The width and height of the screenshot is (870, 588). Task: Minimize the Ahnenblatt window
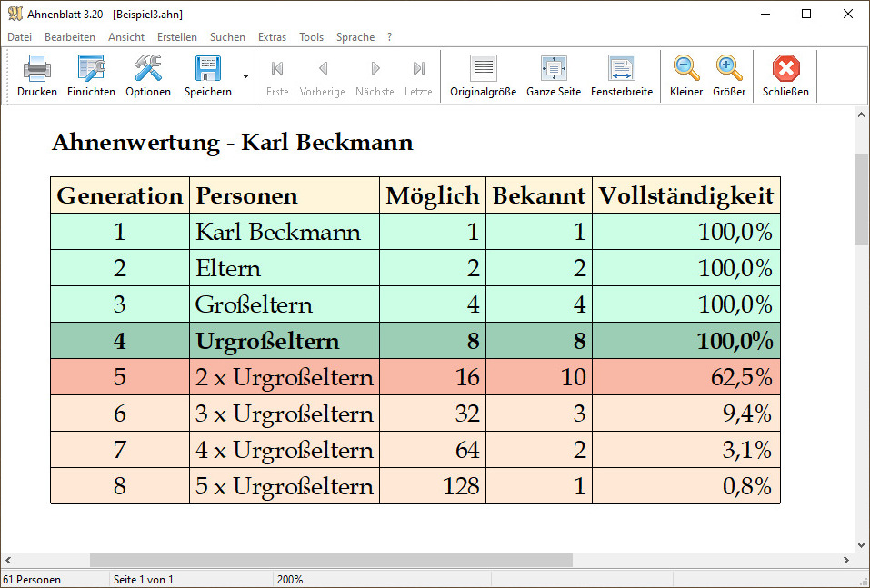tap(766, 14)
